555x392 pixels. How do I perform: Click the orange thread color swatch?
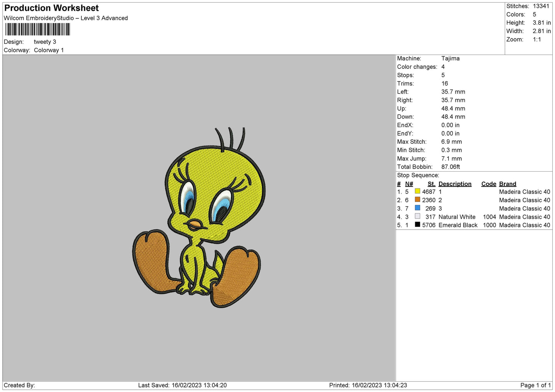pos(417,200)
